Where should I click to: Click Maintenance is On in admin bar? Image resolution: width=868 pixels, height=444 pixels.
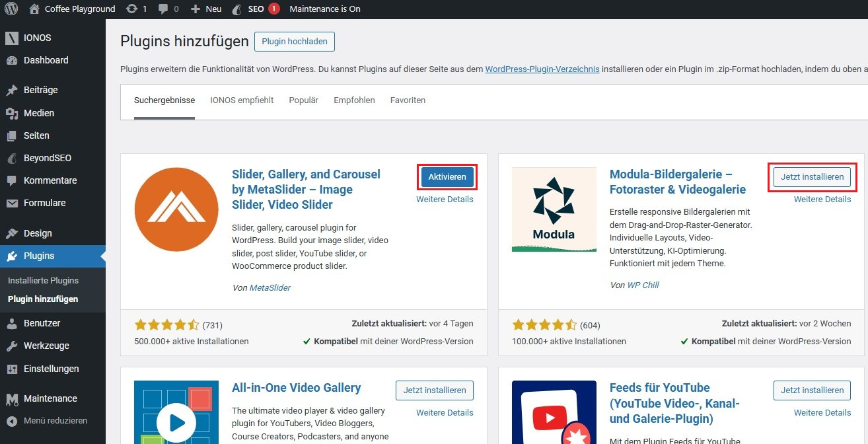pos(325,9)
